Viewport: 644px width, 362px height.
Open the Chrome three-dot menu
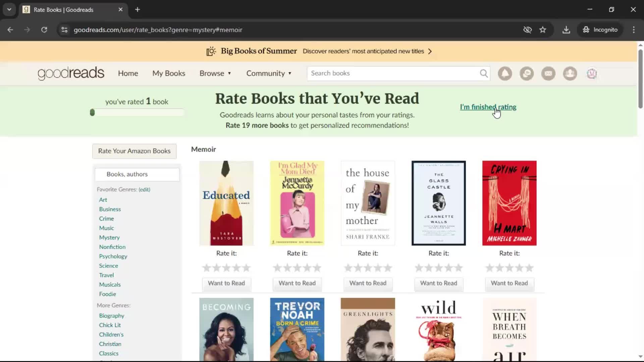[x=634, y=30]
